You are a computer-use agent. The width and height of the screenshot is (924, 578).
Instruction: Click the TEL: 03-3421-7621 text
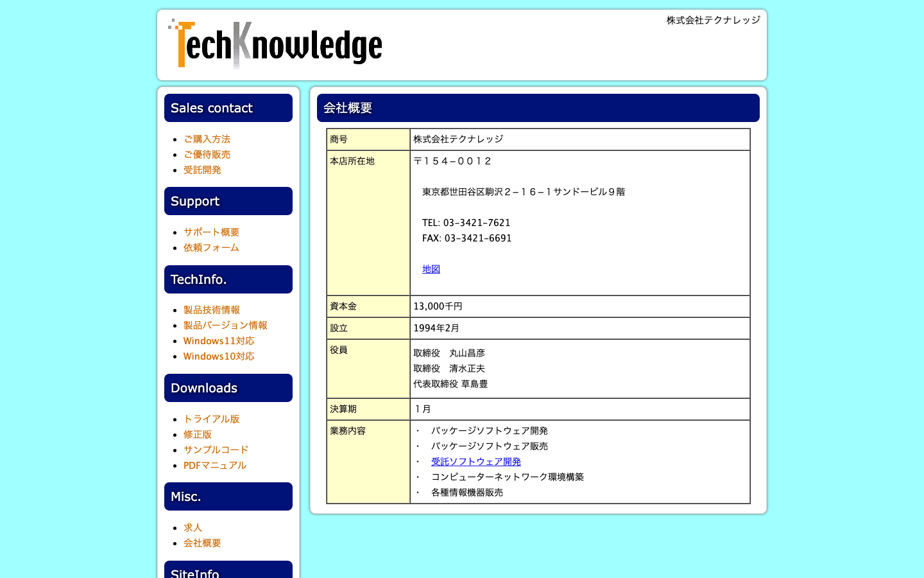pyautogui.click(x=466, y=223)
